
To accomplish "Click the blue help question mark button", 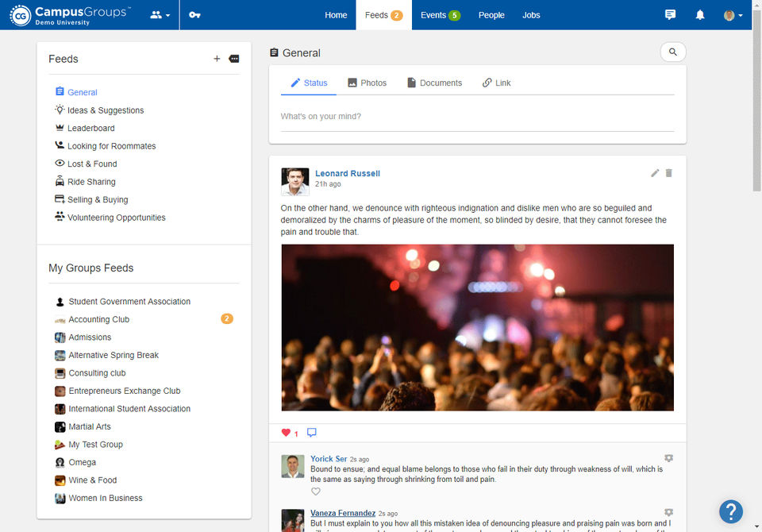I will pos(731,511).
